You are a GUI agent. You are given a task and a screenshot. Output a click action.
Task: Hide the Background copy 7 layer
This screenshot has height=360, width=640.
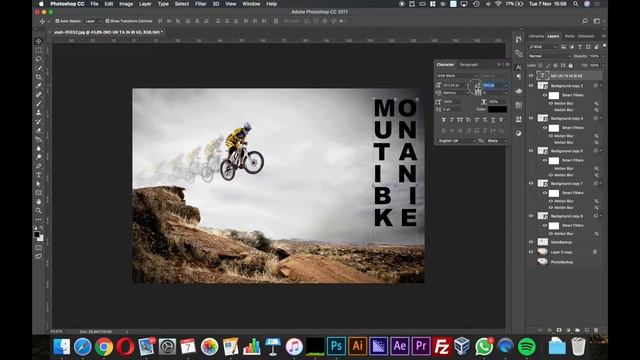[531, 183]
